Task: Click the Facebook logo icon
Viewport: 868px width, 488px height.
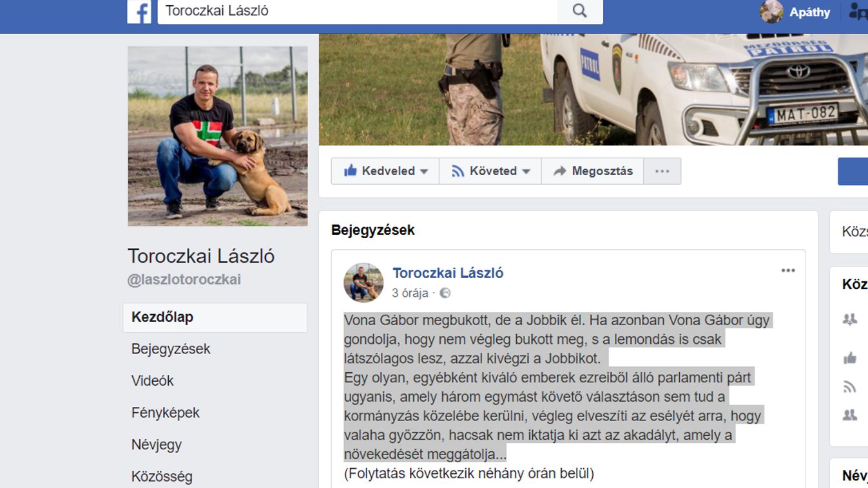Action: tap(139, 12)
